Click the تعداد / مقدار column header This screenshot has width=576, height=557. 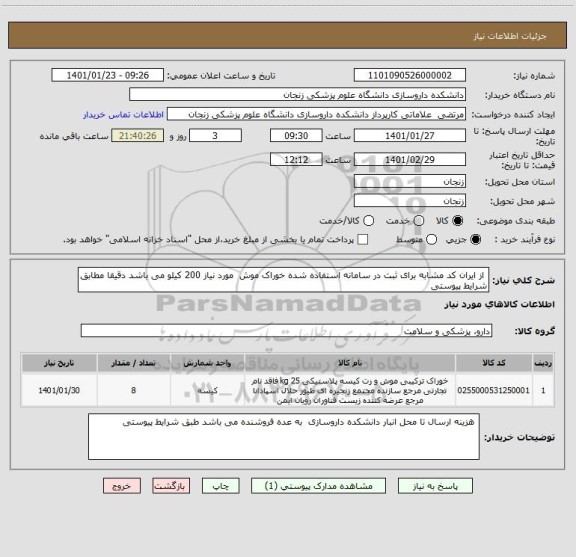[133, 363]
